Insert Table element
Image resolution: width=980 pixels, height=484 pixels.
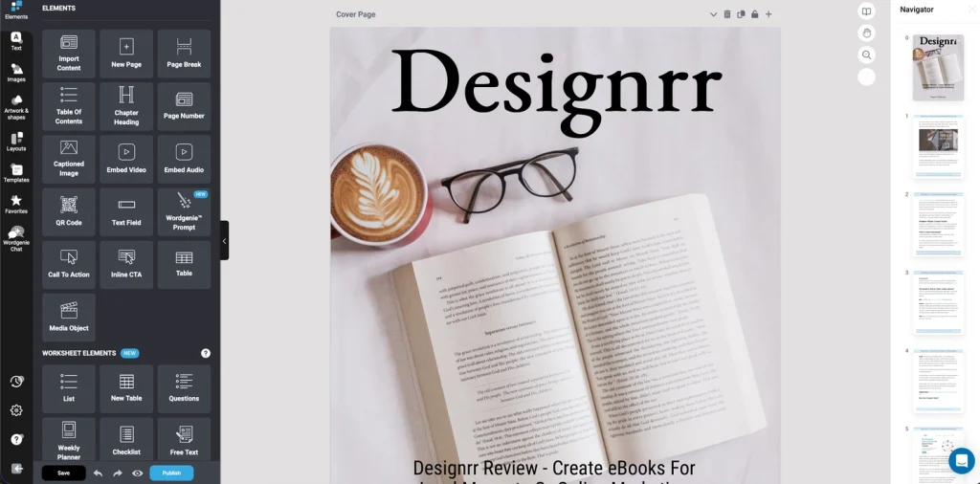click(184, 265)
